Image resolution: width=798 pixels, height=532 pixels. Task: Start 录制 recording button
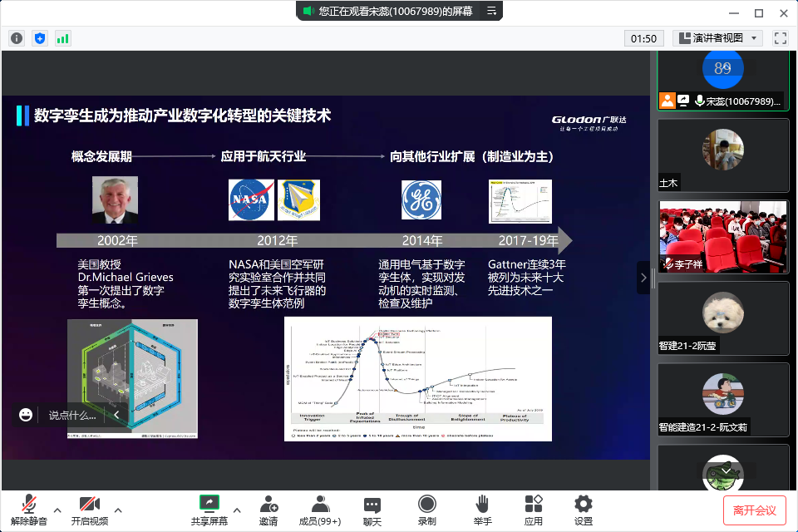pyautogui.click(x=426, y=510)
